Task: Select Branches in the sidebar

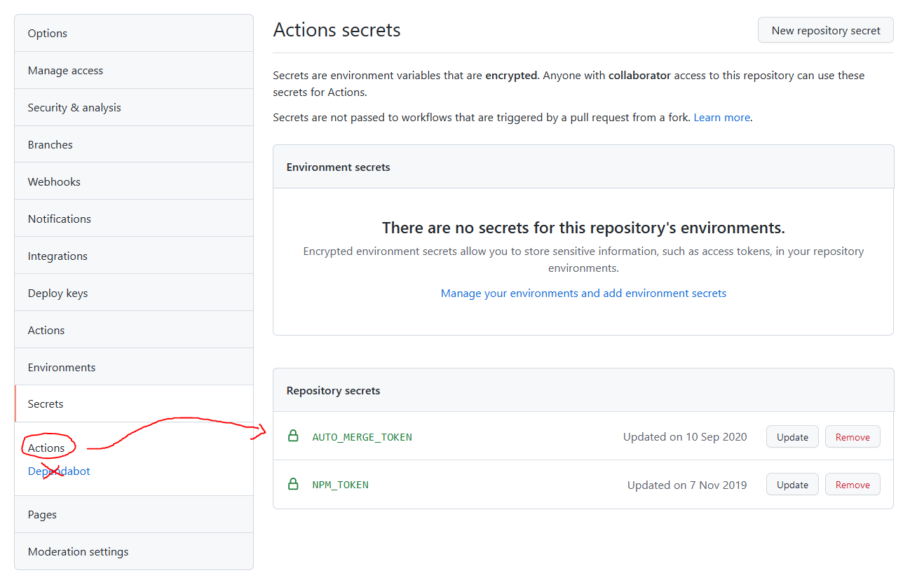Action: pos(134,145)
